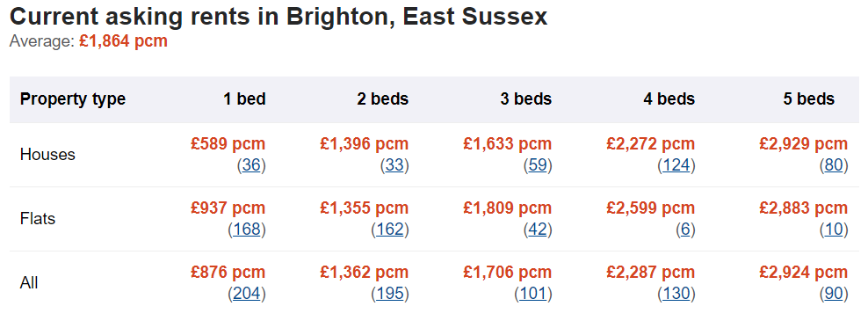This screenshot has height=328, width=868.
Task: Open all 130 four-bed listings
Action: [676, 295]
